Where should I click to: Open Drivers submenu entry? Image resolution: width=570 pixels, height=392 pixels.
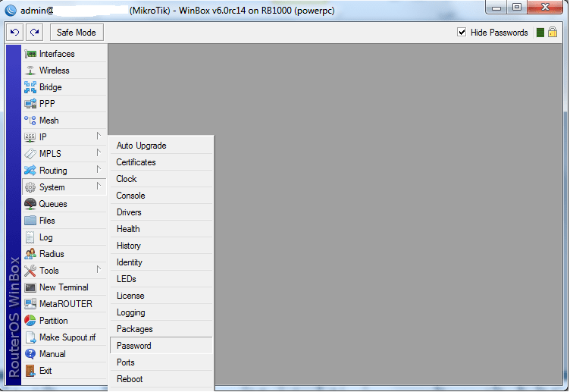click(x=161, y=212)
